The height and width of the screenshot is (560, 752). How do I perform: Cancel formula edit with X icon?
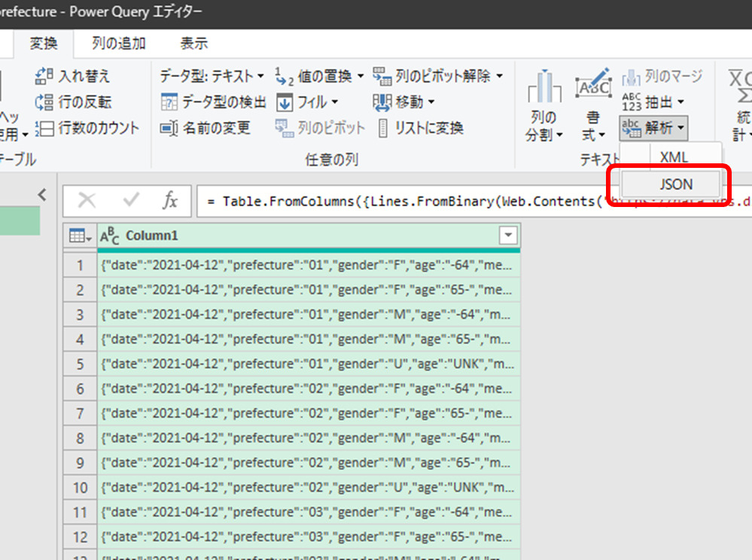pyautogui.click(x=87, y=200)
